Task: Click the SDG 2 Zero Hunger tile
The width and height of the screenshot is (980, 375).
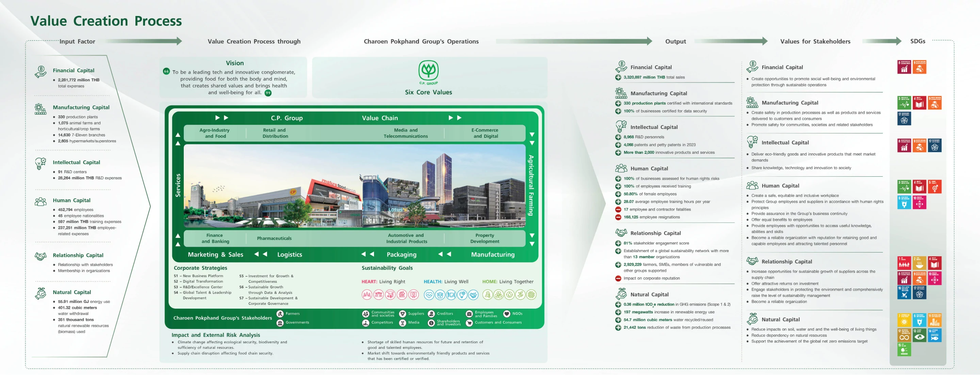Action: click(919, 263)
